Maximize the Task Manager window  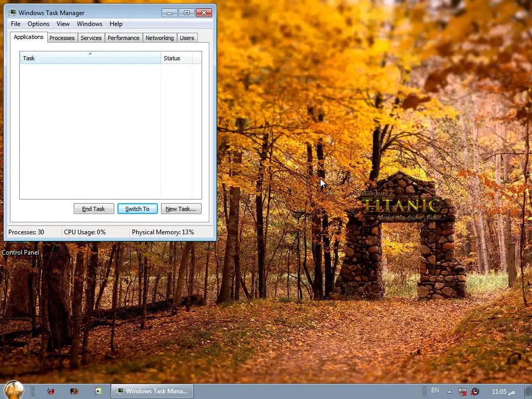coord(187,13)
